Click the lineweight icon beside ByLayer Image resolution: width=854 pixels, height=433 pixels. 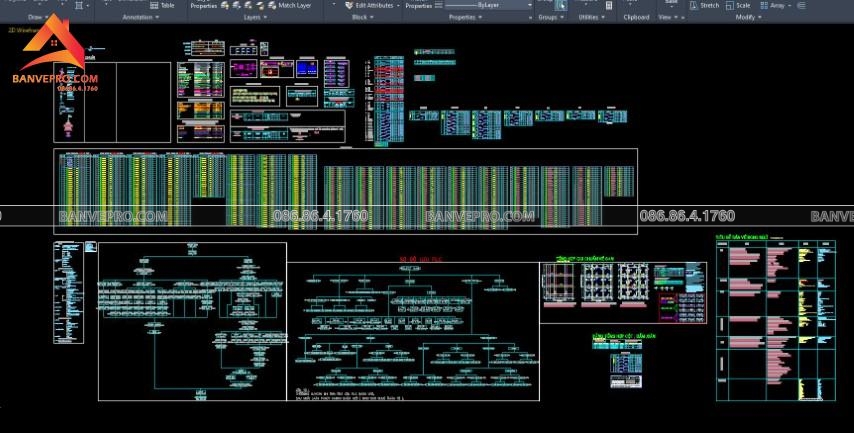tap(438, 5)
